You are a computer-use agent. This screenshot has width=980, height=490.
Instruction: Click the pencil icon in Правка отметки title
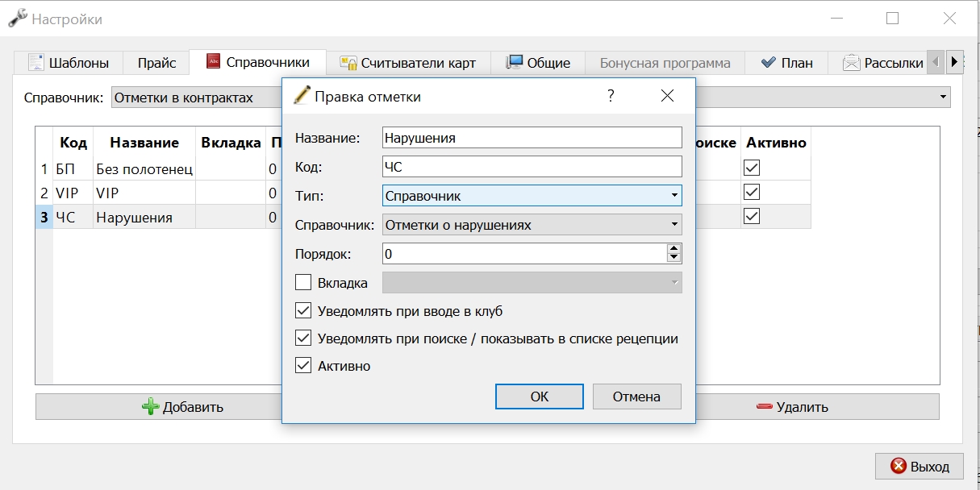[x=302, y=96]
